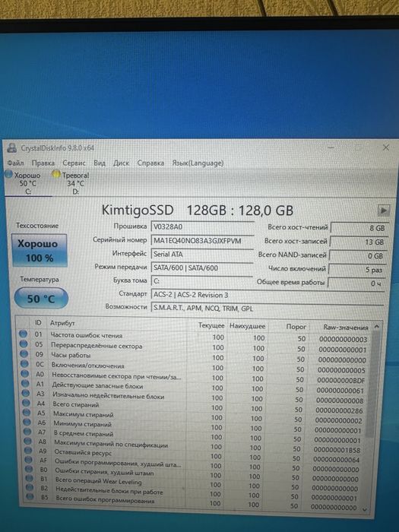
Task: Click the 50 °C temperature button
Action: [x=41, y=299]
